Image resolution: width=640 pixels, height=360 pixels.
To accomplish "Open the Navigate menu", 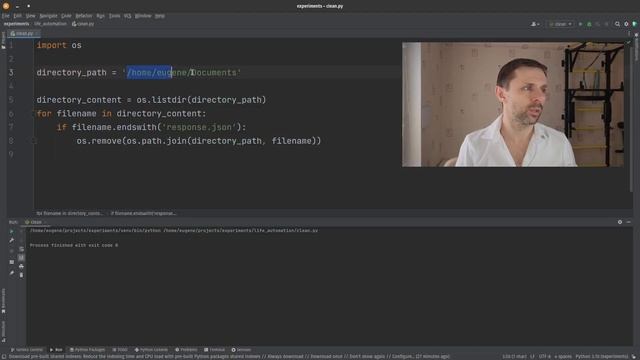I will tap(48, 16).
